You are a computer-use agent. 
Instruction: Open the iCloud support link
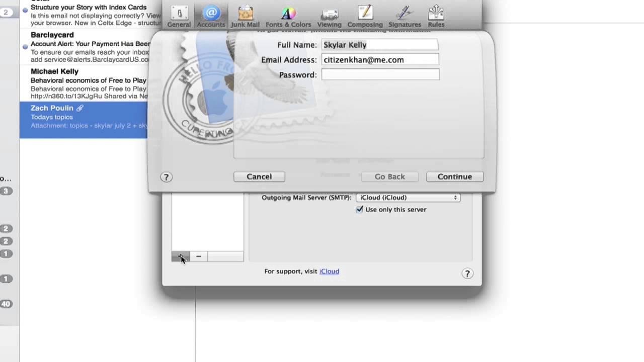[x=329, y=271]
